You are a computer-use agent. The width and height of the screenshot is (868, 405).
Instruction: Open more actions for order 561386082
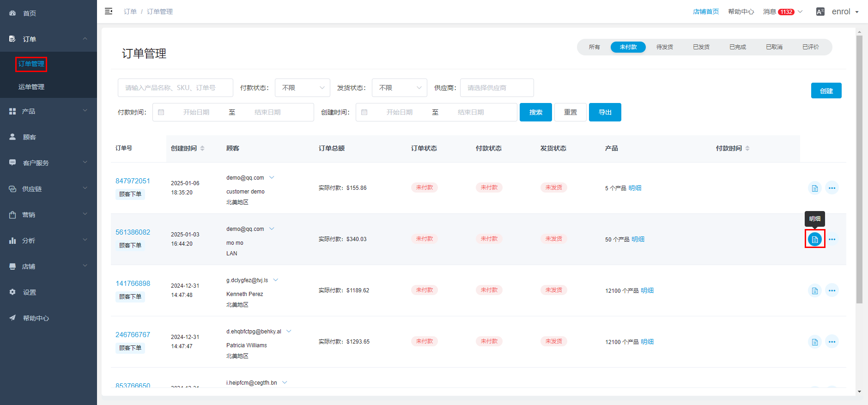[x=832, y=239]
